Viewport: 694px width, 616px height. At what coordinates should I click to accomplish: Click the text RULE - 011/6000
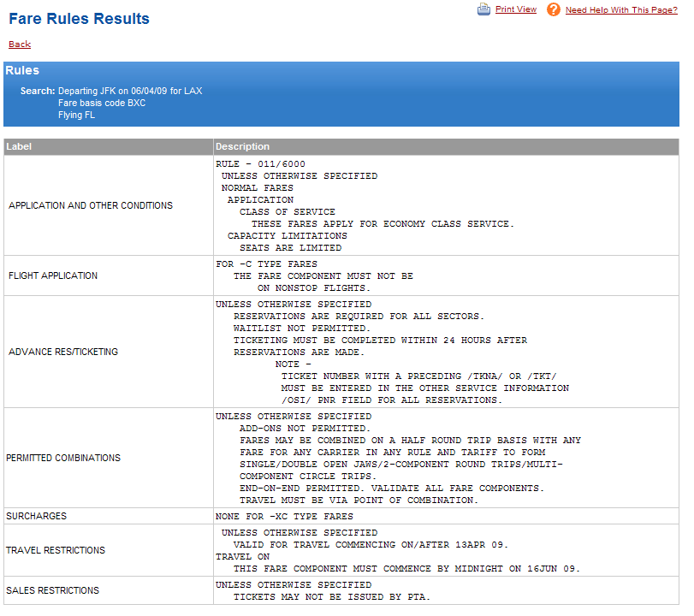coord(260,164)
